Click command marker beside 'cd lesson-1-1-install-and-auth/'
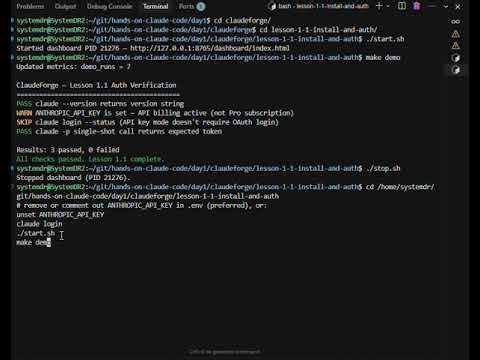The image size is (480, 360). pos(13,30)
